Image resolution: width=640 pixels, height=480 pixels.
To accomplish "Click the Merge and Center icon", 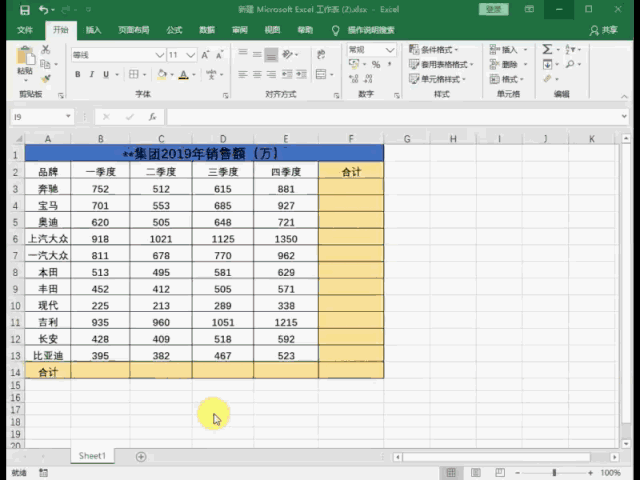I will pyautogui.click(x=321, y=74).
